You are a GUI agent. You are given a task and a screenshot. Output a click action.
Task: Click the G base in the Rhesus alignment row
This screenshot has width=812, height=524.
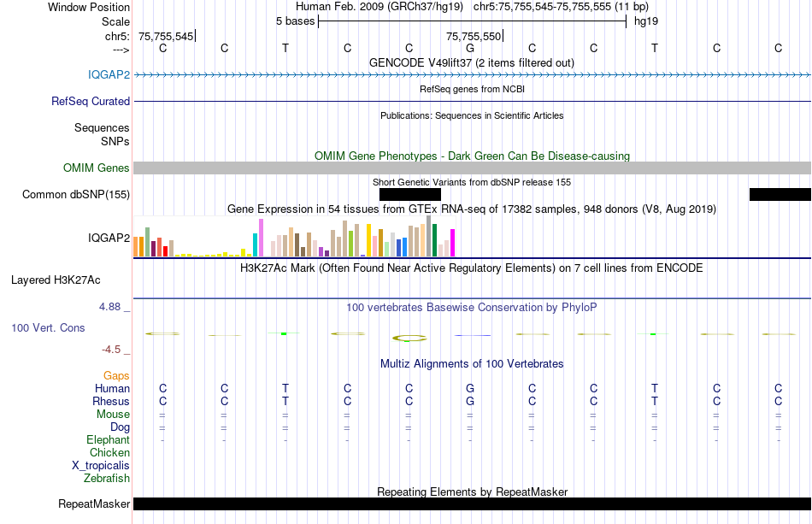[470, 401]
